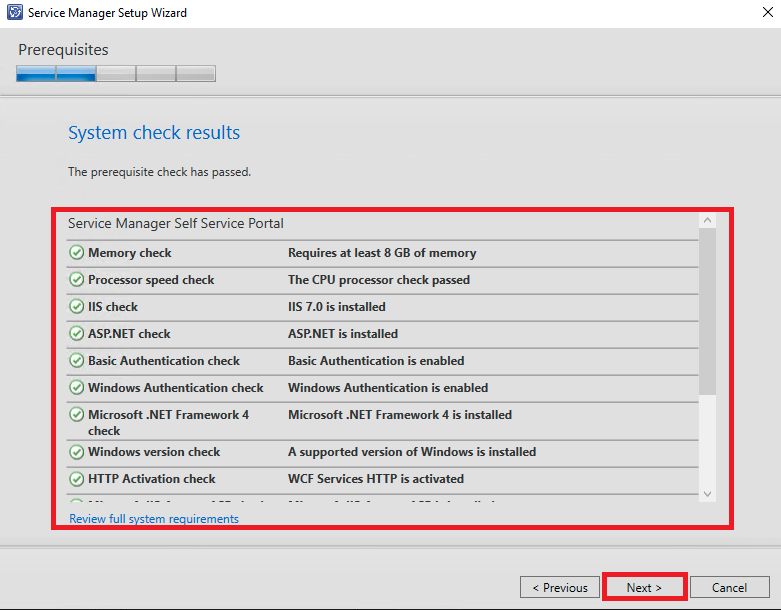Click the Windows Authentication check checkmark icon

point(76,387)
